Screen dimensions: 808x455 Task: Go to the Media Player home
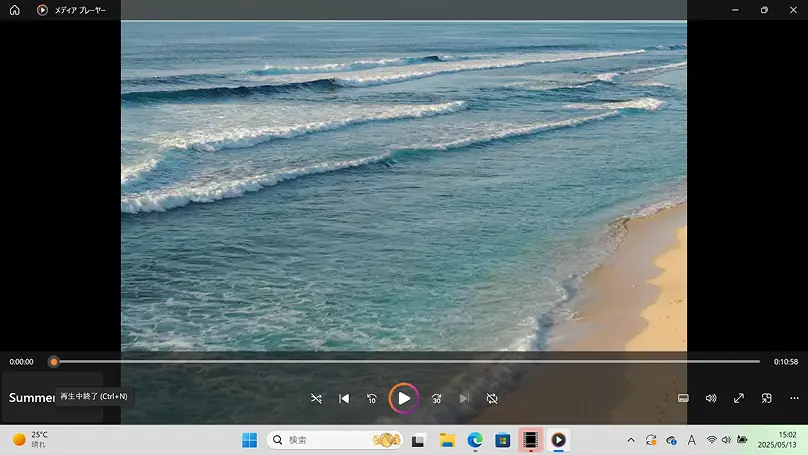[x=14, y=10]
